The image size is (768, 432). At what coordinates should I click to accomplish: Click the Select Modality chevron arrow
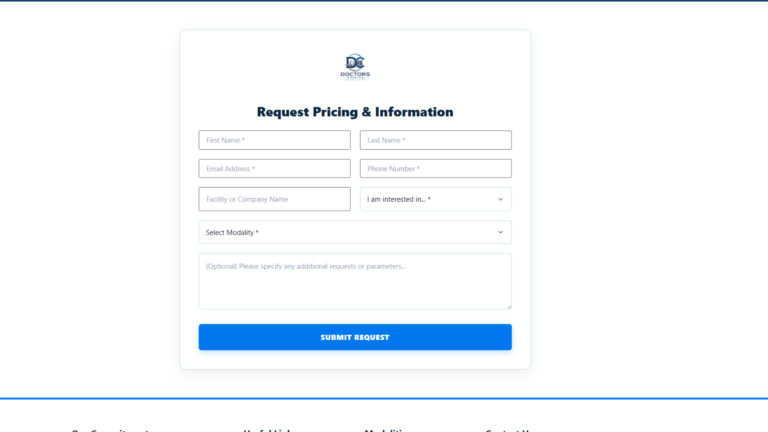pyautogui.click(x=500, y=232)
